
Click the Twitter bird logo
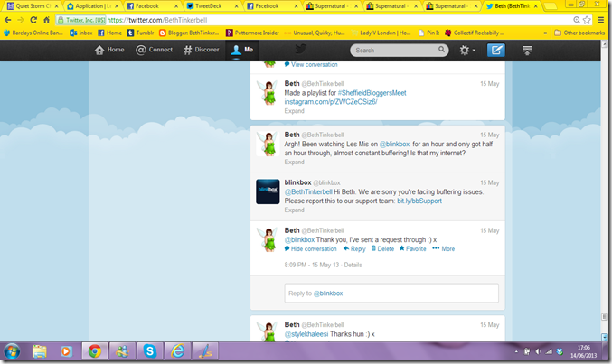(x=300, y=49)
